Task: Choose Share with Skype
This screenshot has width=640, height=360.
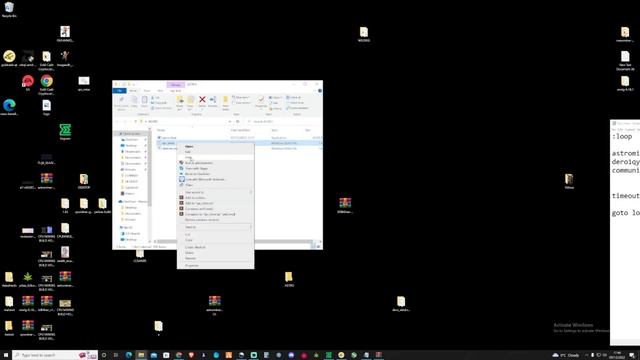Action: click(215, 168)
